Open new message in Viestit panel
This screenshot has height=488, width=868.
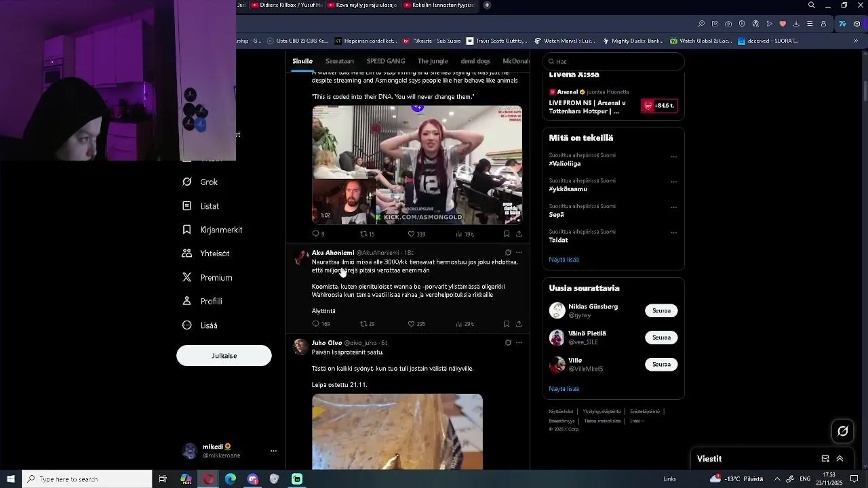[x=825, y=459]
